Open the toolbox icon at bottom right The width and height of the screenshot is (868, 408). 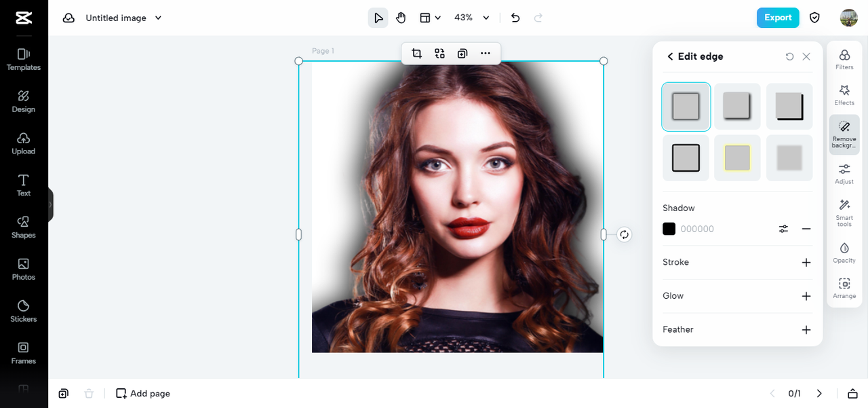point(852,394)
